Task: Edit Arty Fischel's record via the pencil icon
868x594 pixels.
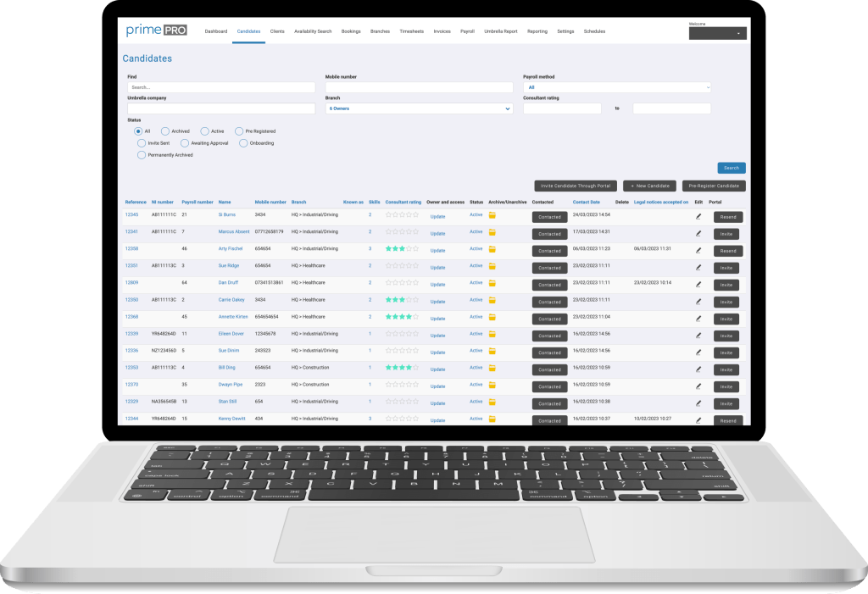Action: point(698,251)
